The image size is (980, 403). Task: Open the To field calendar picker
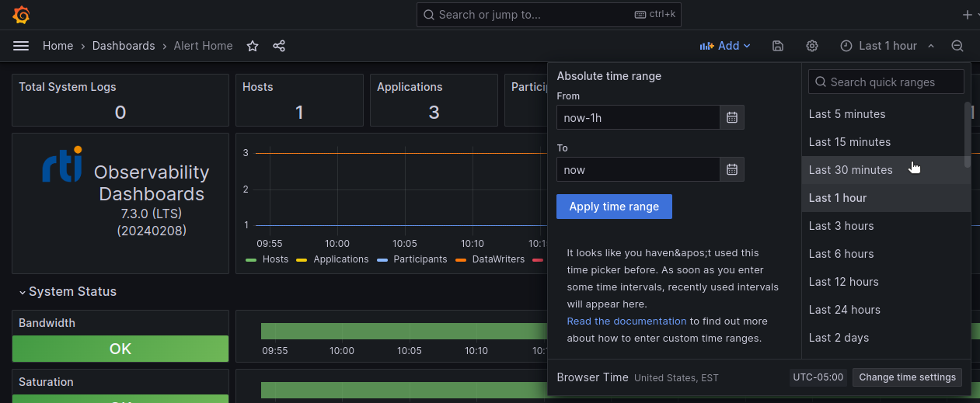[732, 169]
